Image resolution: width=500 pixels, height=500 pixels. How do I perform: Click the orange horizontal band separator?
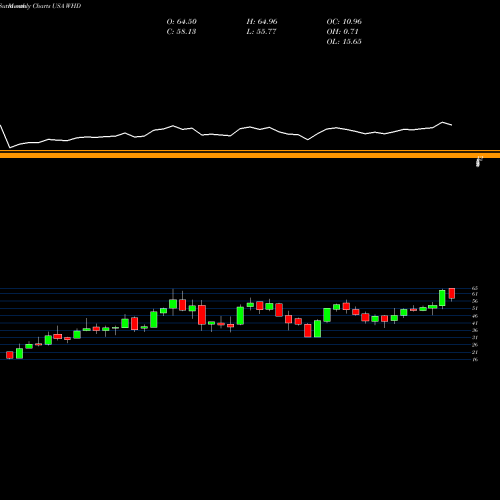[x=250, y=154]
